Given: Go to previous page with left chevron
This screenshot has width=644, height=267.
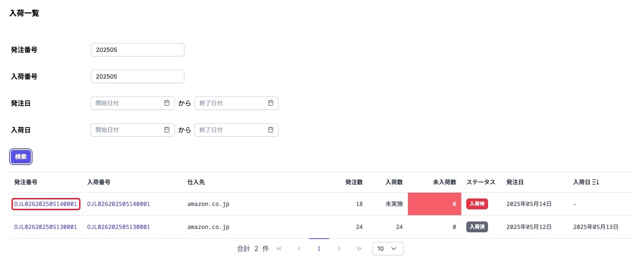Looking at the screenshot, I should [x=299, y=249].
